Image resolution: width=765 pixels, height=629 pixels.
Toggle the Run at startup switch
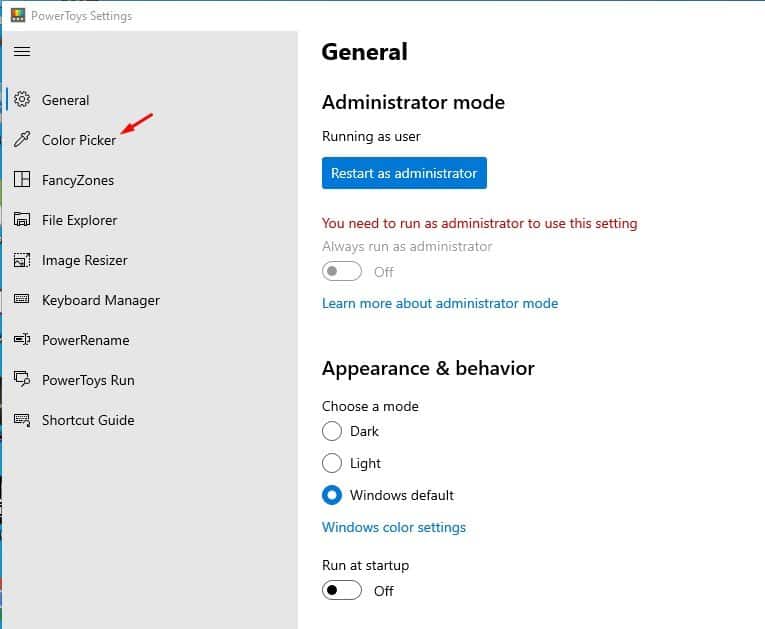point(342,590)
